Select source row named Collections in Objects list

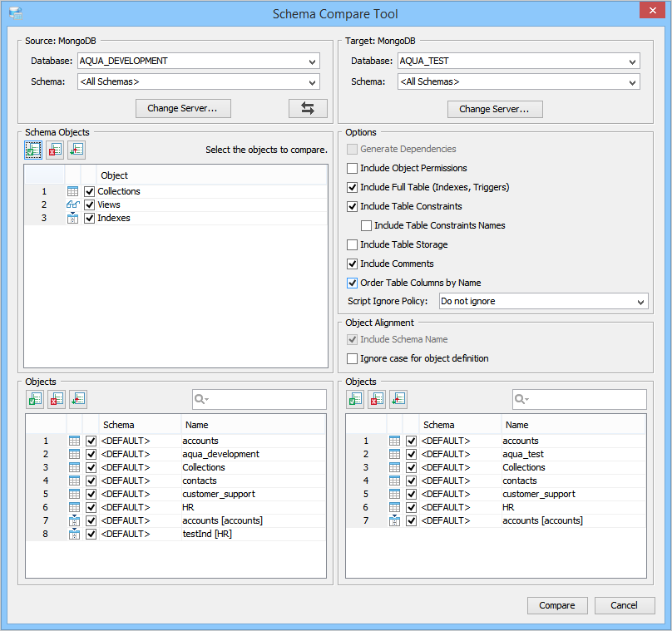pyautogui.click(x=175, y=467)
